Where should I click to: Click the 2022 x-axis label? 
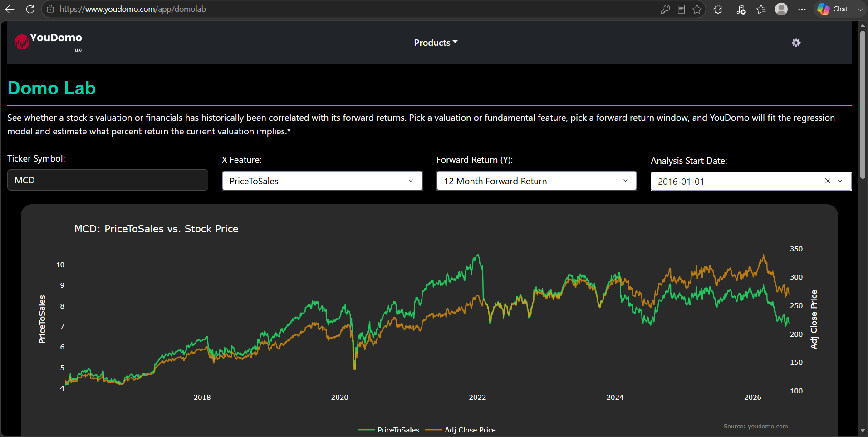point(477,397)
